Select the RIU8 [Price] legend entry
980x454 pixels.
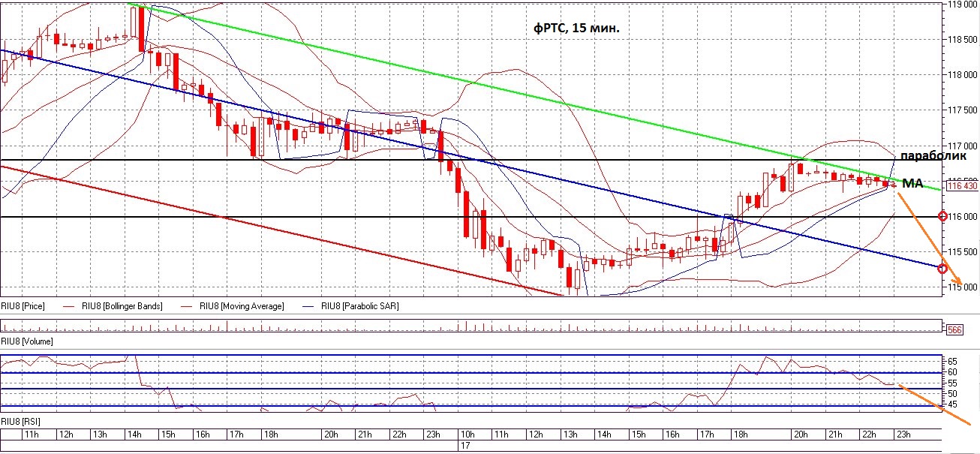coord(23,306)
